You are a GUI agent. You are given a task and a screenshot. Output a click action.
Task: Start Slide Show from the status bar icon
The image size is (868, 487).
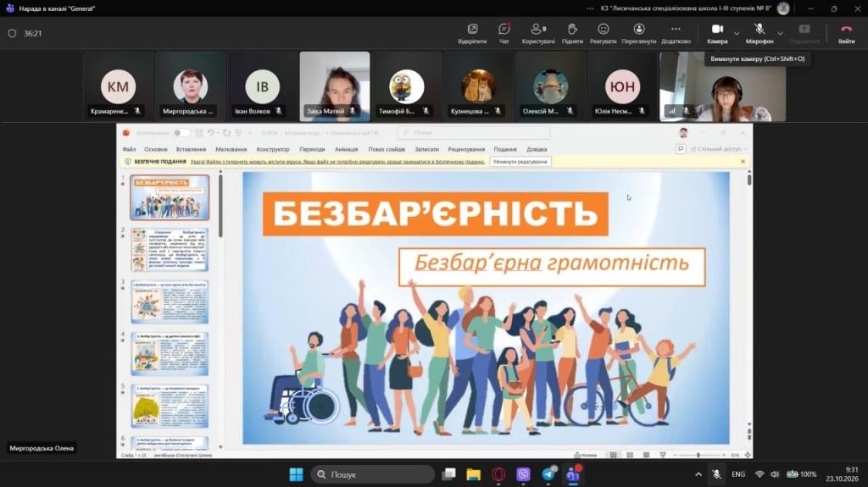pos(663,455)
